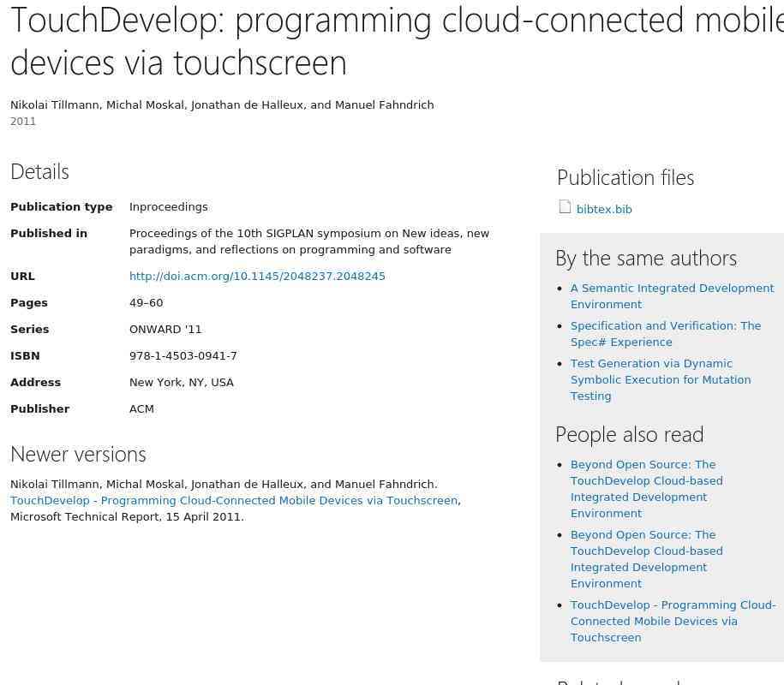Image resolution: width=784 pixels, height=685 pixels.
Task: Open TouchDevelop link under Newer versions
Action: pos(234,501)
